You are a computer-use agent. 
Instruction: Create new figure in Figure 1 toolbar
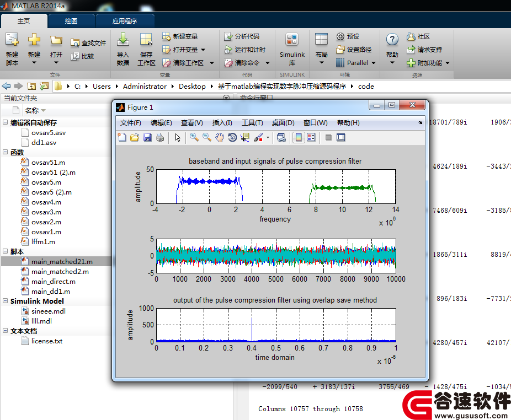(122, 137)
